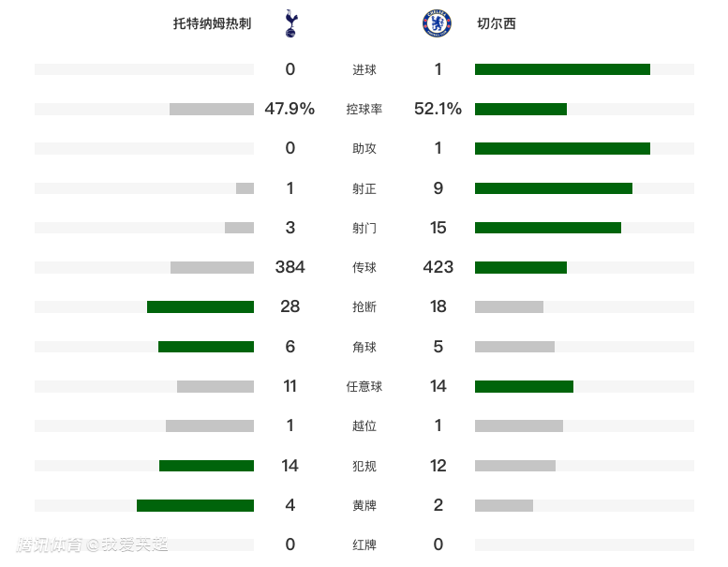Open the 托特纳姆热刺 team name link

[212, 23]
